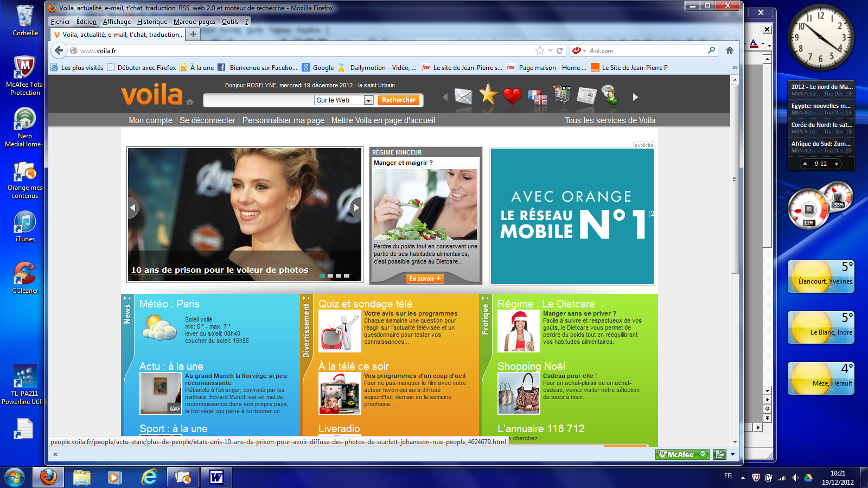Show more bookmarks toolbar items chevron

tap(735, 67)
